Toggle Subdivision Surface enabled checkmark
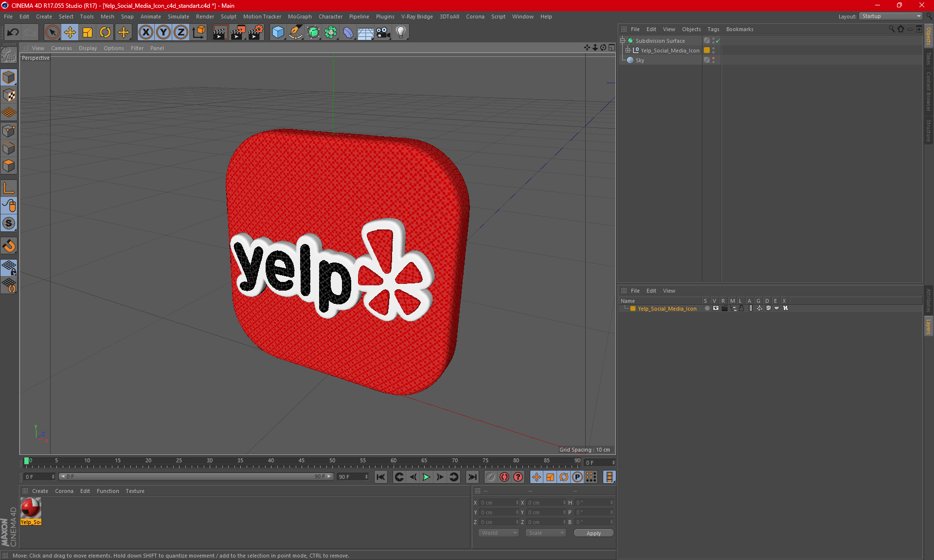 point(718,41)
